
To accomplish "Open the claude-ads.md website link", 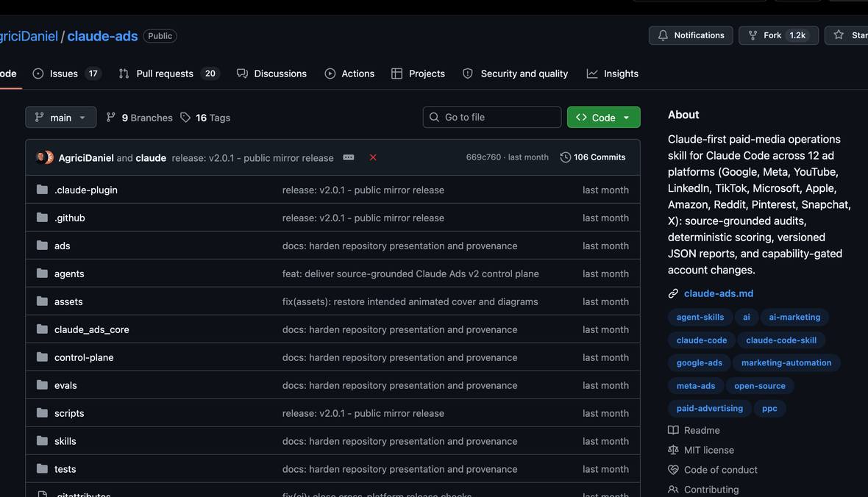I will (x=719, y=293).
